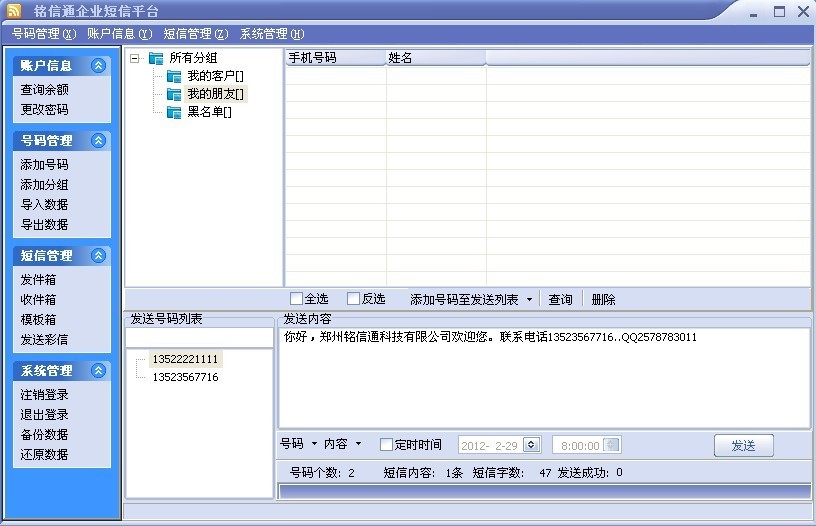Click the input box above the send number list
Image resolution: width=816 pixels, height=526 pixels.
tap(199, 338)
